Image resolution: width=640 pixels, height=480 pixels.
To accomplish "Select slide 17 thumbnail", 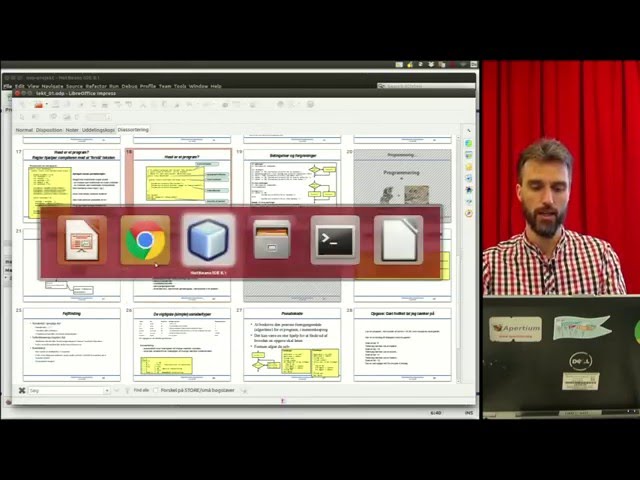I will tap(71, 185).
